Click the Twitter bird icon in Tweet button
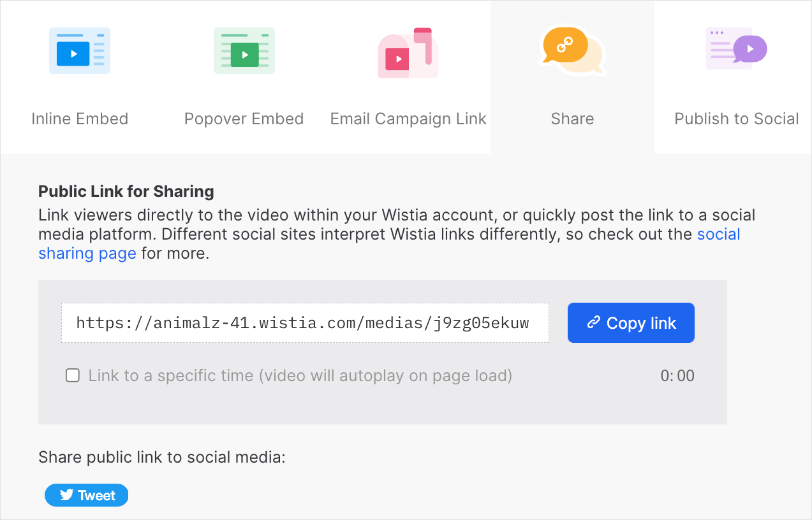Screen dimensions: 812x520 tap(66, 495)
